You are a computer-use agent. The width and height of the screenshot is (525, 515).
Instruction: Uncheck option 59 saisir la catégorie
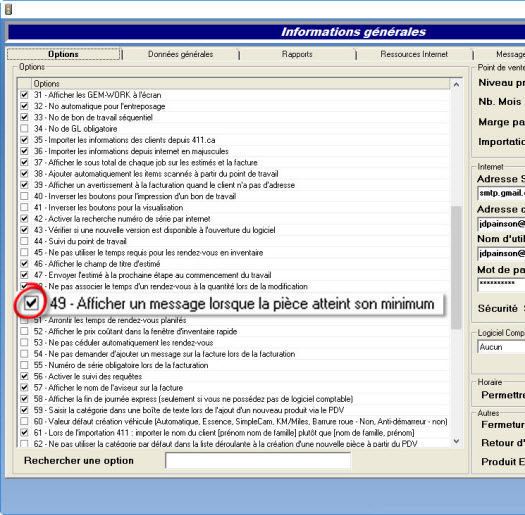[24, 410]
